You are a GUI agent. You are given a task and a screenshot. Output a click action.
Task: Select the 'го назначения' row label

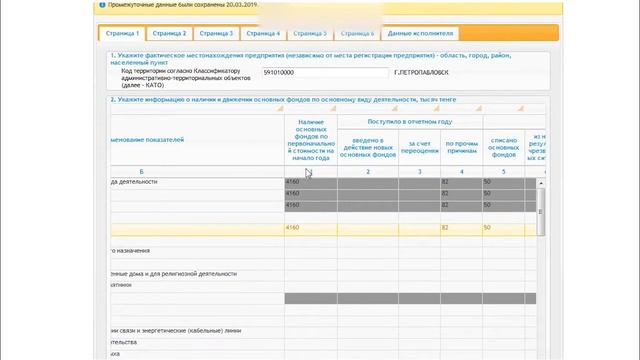pyautogui.click(x=130, y=251)
